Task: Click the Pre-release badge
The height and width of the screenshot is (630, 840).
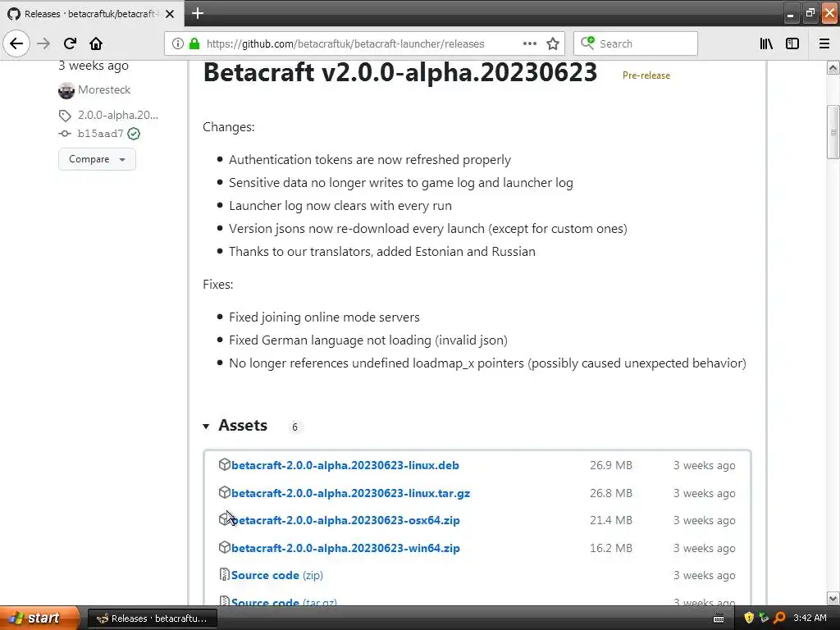Action: tap(646, 75)
